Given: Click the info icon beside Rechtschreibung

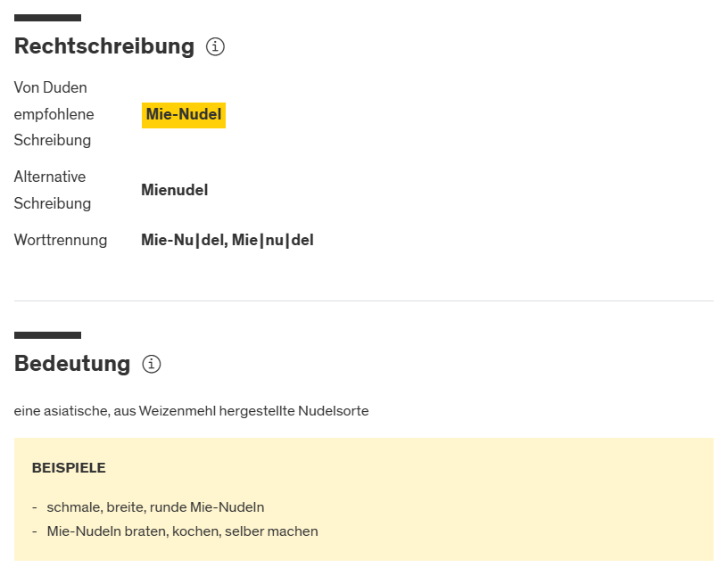Looking at the screenshot, I should [x=215, y=46].
